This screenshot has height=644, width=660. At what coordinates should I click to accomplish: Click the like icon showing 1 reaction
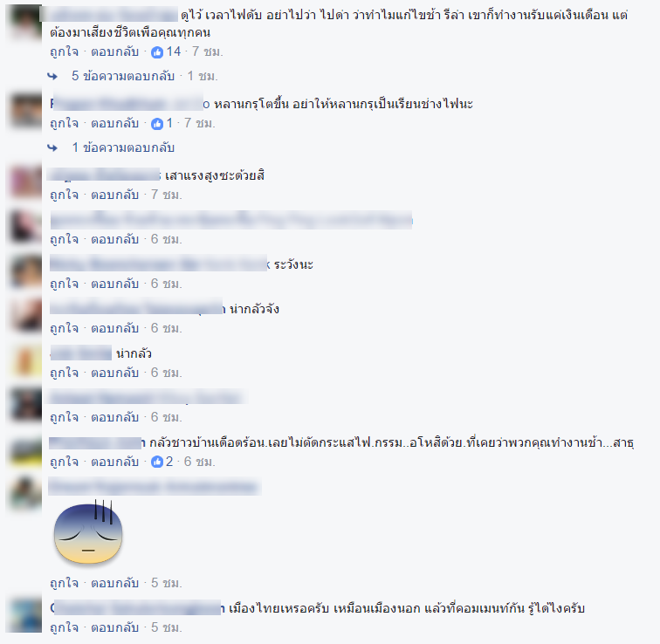[x=157, y=124]
